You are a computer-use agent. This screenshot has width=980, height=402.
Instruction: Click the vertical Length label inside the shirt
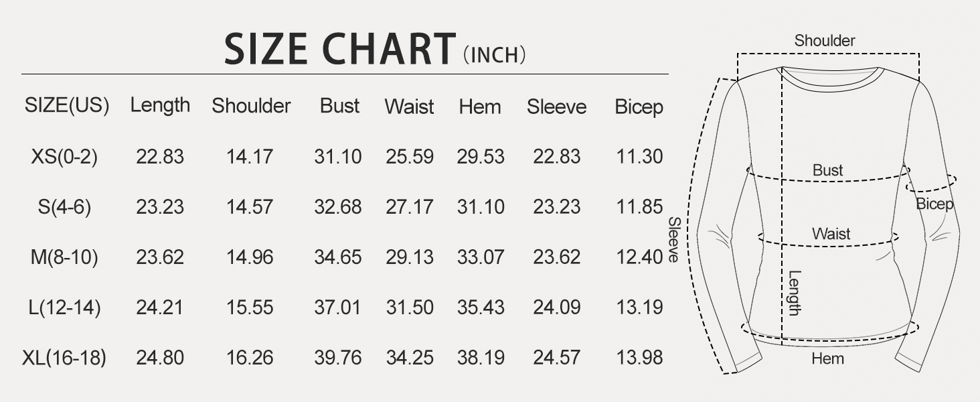pos(794,292)
